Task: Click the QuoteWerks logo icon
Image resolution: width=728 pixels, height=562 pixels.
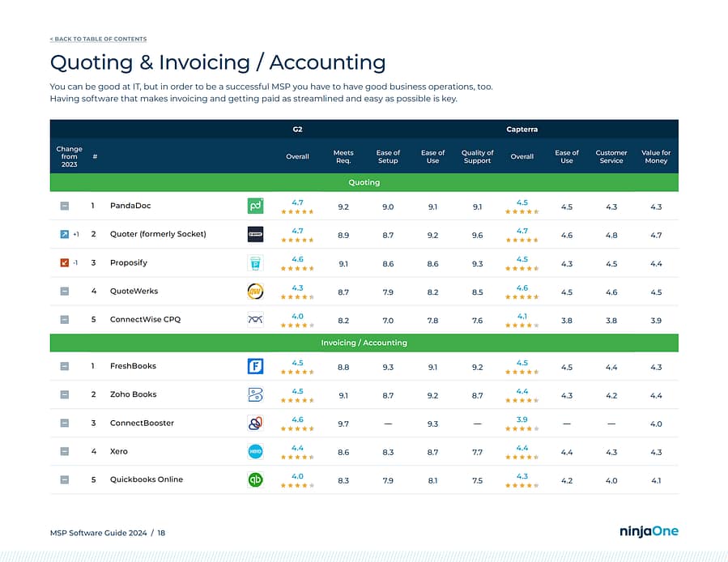Action: click(255, 291)
